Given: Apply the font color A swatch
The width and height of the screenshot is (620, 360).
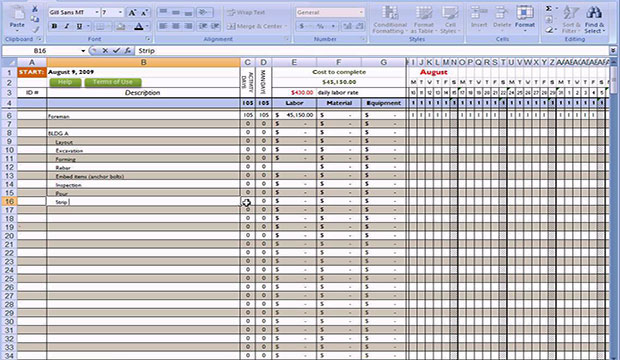Looking at the screenshot, I should [x=138, y=27].
